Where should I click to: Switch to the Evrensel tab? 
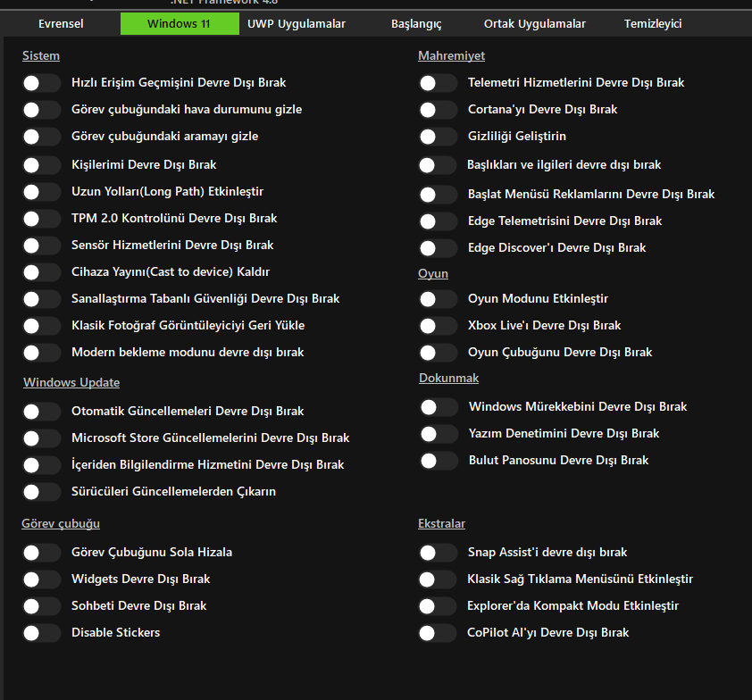click(61, 23)
